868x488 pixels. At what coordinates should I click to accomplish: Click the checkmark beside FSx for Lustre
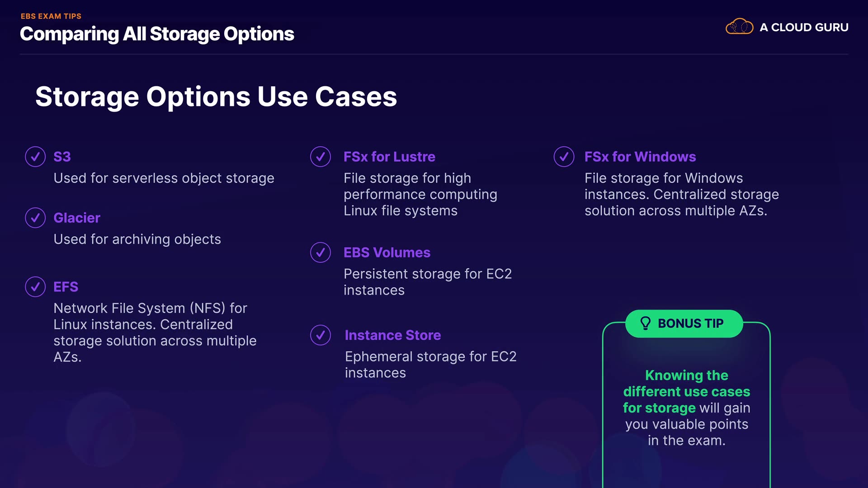click(x=321, y=157)
